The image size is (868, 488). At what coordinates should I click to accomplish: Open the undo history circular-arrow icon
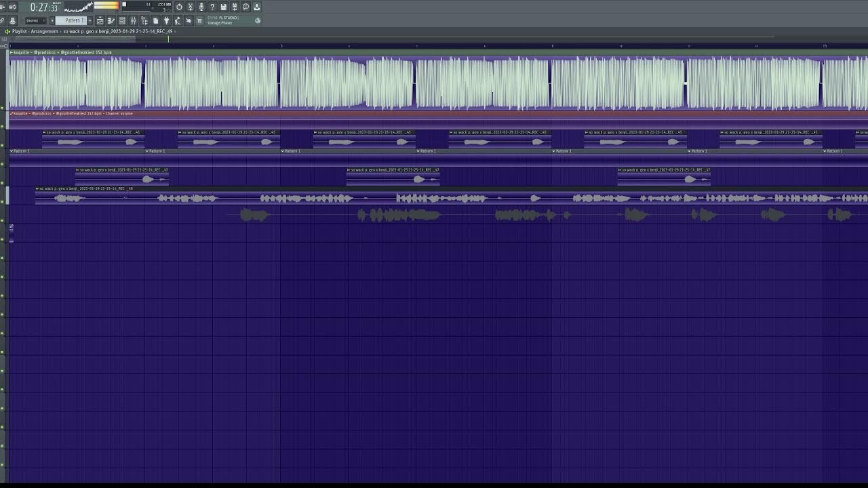tap(179, 7)
